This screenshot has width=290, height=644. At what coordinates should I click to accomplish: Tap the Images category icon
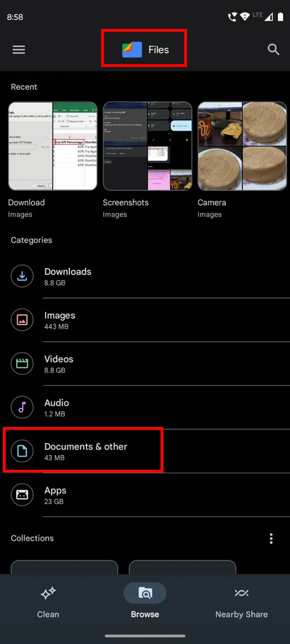click(x=22, y=320)
